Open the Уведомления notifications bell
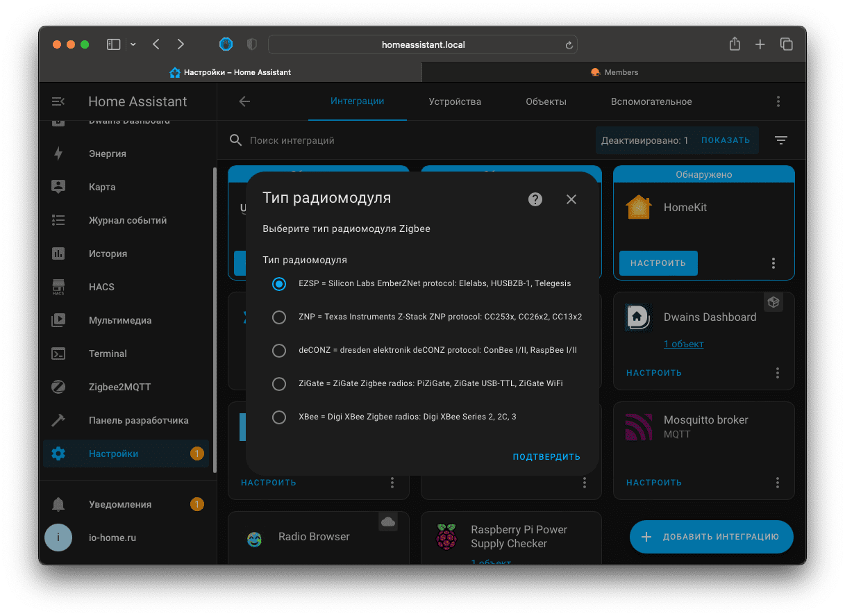This screenshot has width=845, height=616. [x=59, y=504]
